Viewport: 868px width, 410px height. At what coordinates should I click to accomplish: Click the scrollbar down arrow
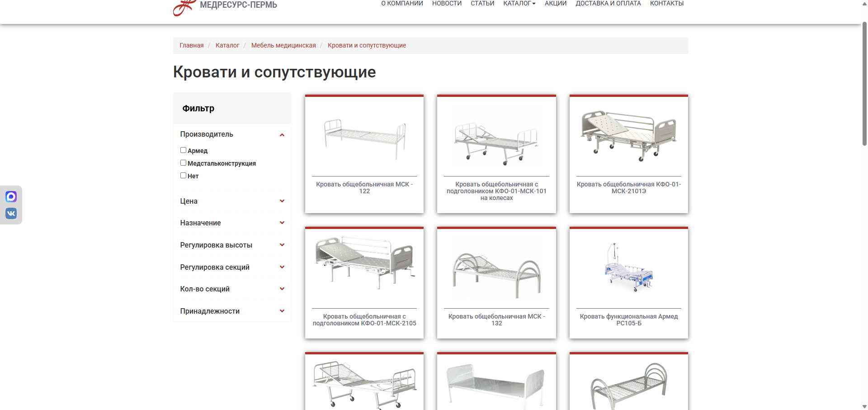coord(864,406)
